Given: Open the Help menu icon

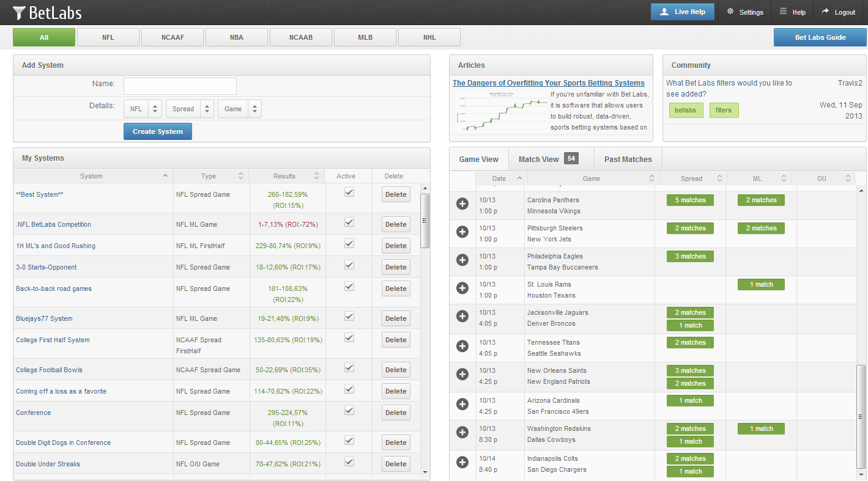Looking at the screenshot, I should click(x=783, y=12).
